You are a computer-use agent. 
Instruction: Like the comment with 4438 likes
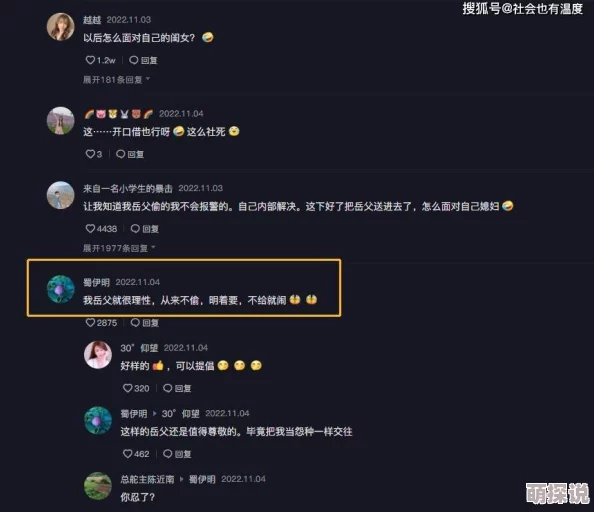pyautogui.click(x=90, y=228)
